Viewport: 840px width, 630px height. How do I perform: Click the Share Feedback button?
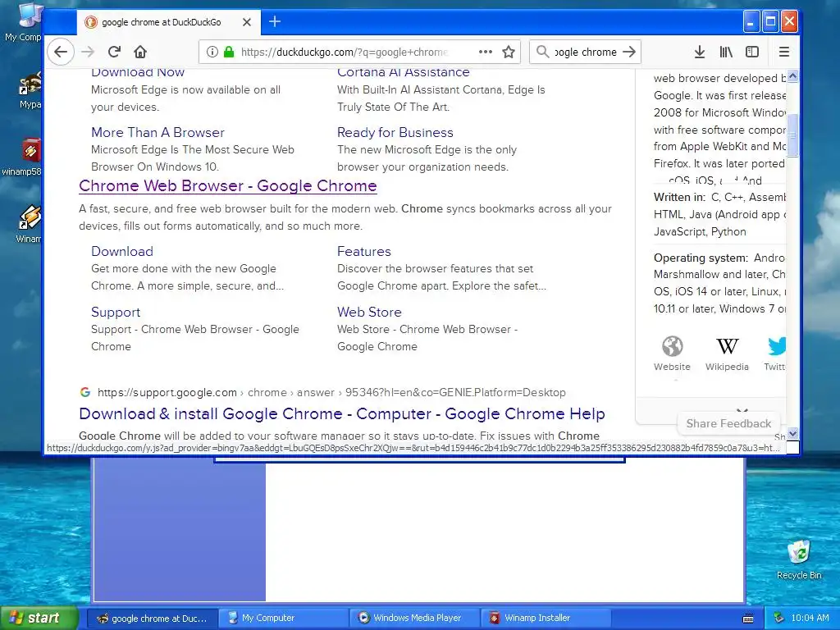coord(728,424)
